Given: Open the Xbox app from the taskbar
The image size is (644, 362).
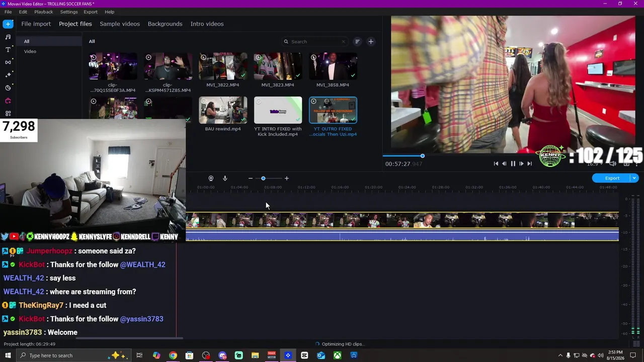Looking at the screenshot, I should click(337, 355).
